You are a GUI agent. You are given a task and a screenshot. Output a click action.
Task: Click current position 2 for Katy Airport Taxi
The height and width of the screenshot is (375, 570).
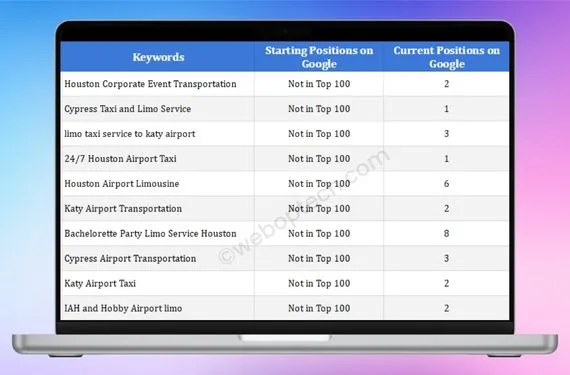click(446, 283)
